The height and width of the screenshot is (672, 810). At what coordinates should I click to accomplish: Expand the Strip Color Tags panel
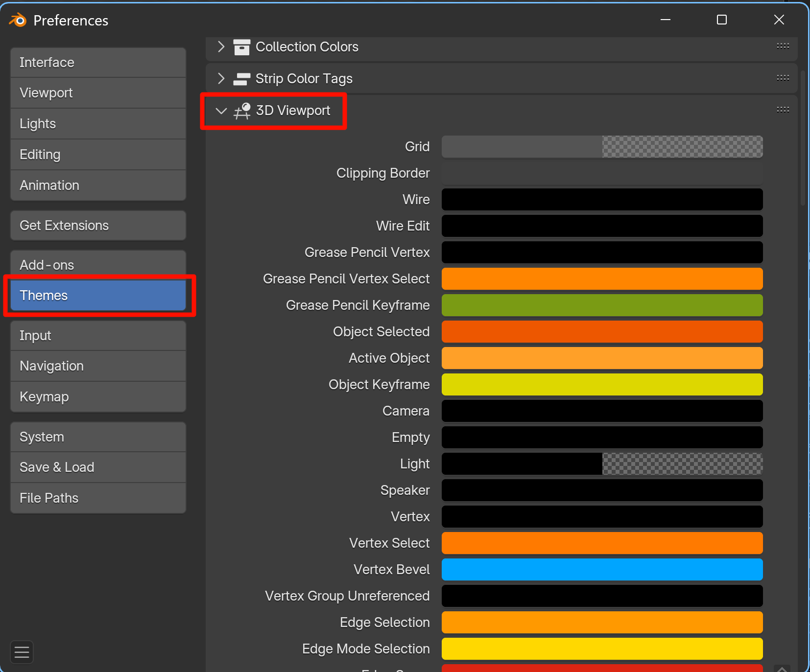221,79
